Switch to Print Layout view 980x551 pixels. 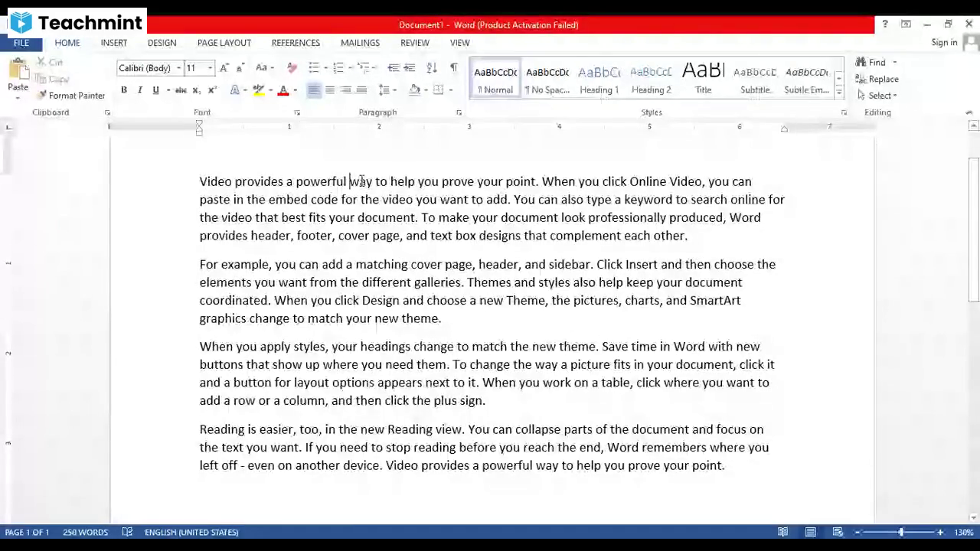tap(810, 532)
